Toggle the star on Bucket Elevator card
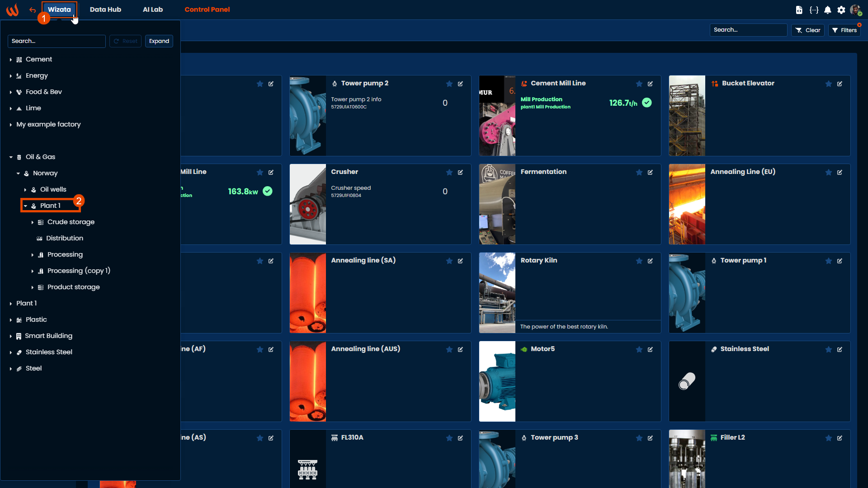 tap(828, 84)
